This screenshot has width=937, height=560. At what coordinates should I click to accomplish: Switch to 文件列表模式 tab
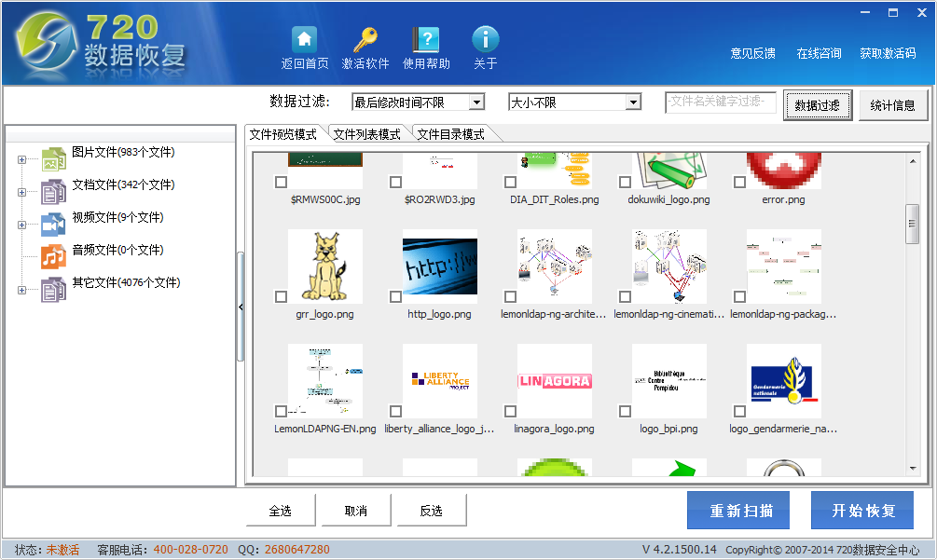[367, 134]
